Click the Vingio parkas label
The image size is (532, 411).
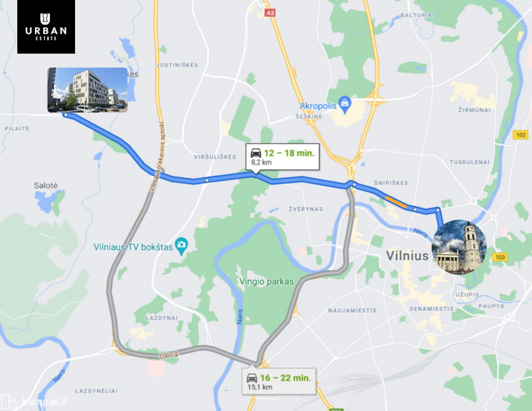tap(266, 281)
